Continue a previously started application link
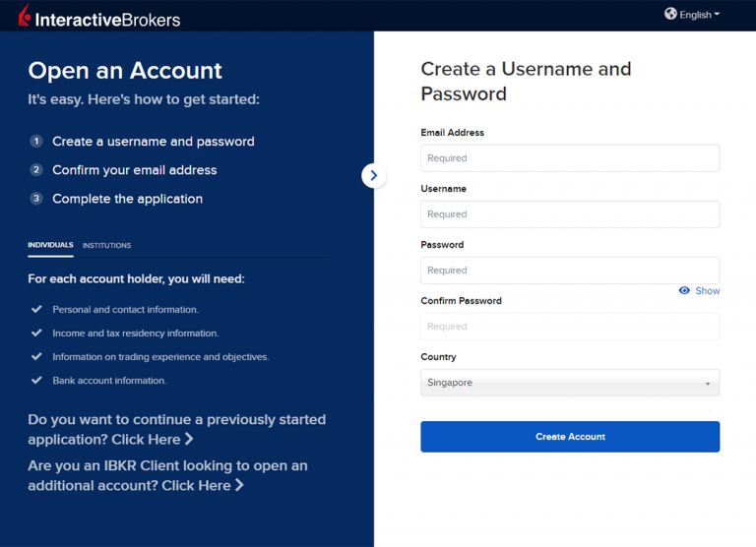756x547 pixels. (155, 440)
